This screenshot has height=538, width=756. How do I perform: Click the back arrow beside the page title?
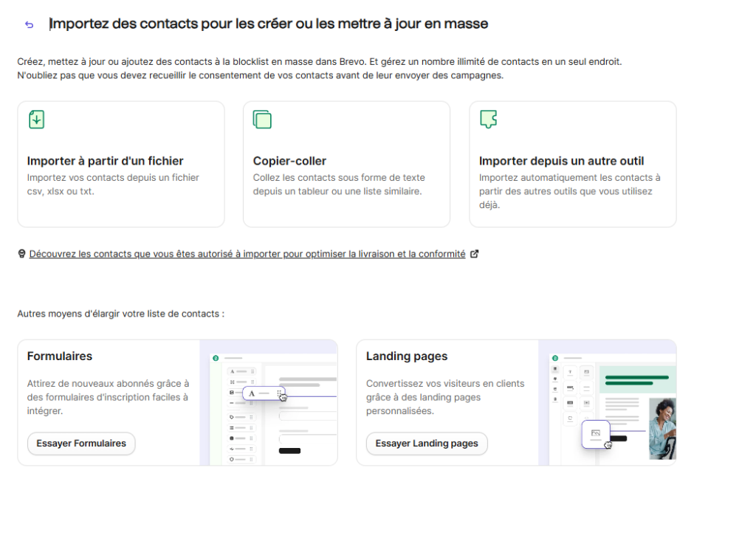pyautogui.click(x=30, y=24)
